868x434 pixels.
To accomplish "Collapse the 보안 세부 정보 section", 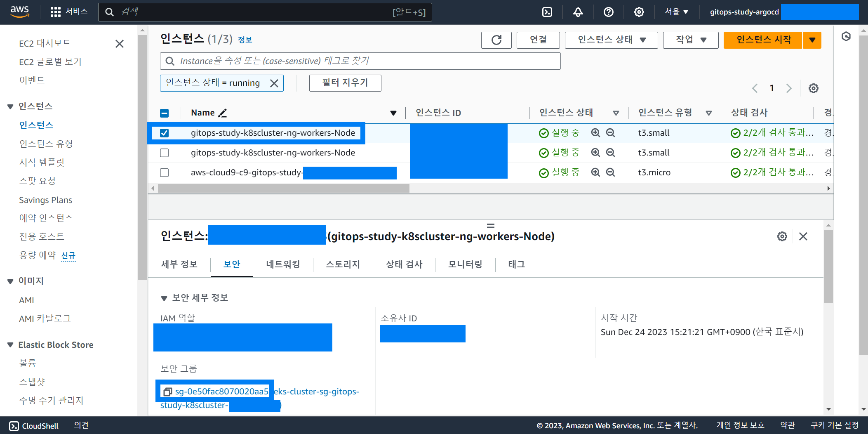I will coord(164,298).
